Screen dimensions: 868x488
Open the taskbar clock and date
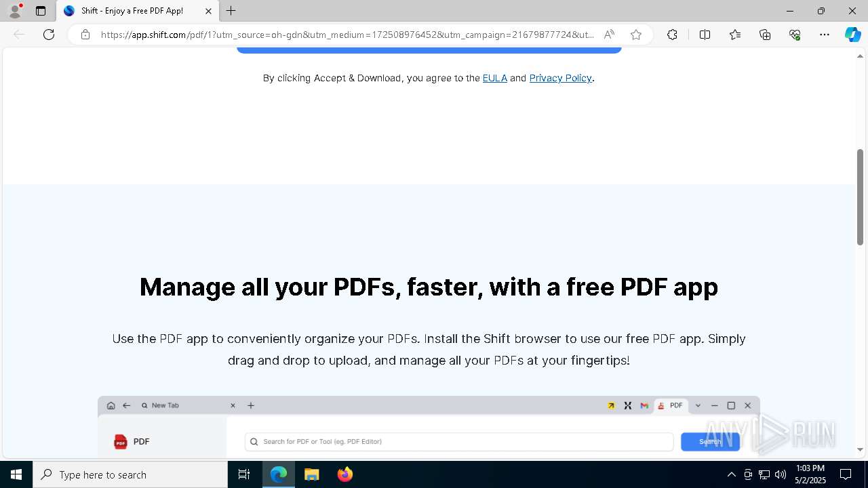tap(810, 474)
